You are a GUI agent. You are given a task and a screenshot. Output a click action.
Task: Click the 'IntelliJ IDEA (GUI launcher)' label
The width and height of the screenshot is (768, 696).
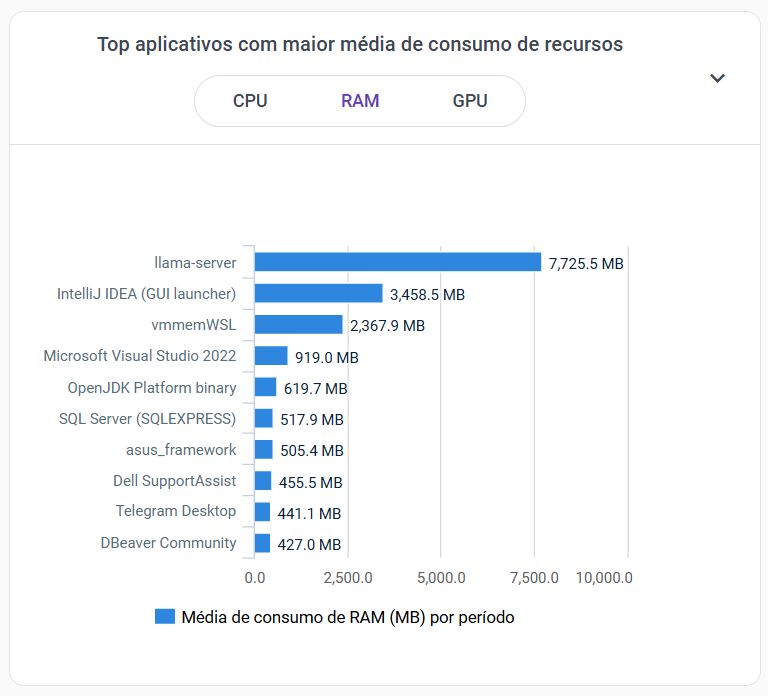(146, 294)
